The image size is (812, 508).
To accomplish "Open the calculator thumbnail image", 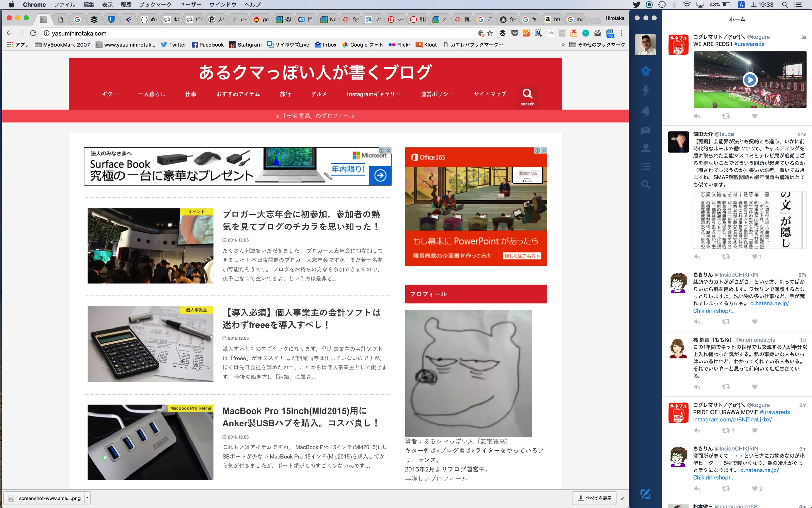I will (151, 344).
